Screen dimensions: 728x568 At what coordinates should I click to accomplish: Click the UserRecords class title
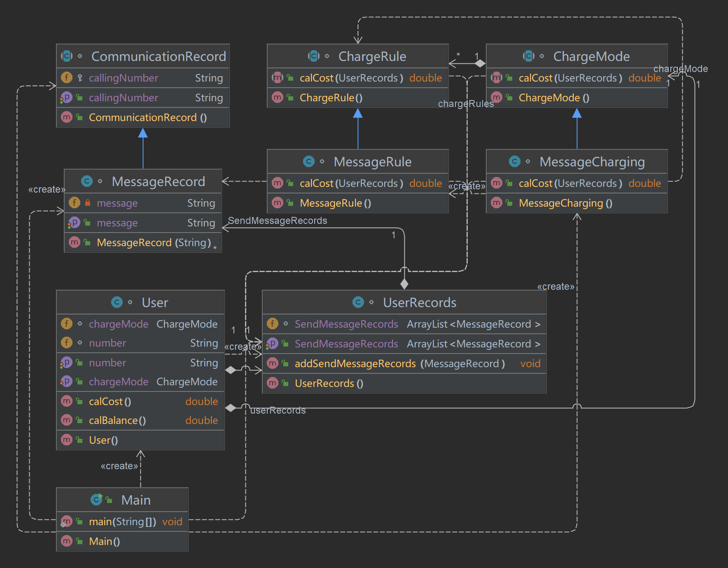click(x=420, y=303)
